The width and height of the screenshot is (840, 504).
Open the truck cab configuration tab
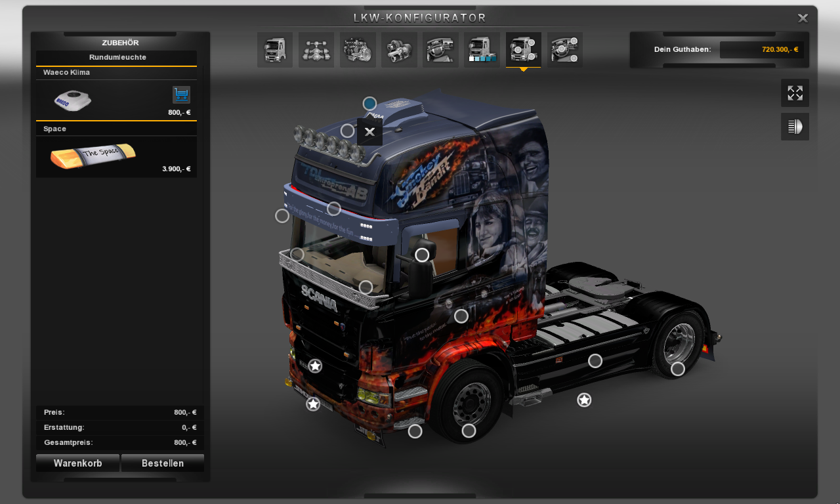pyautogui.click(x=275, y=50)
